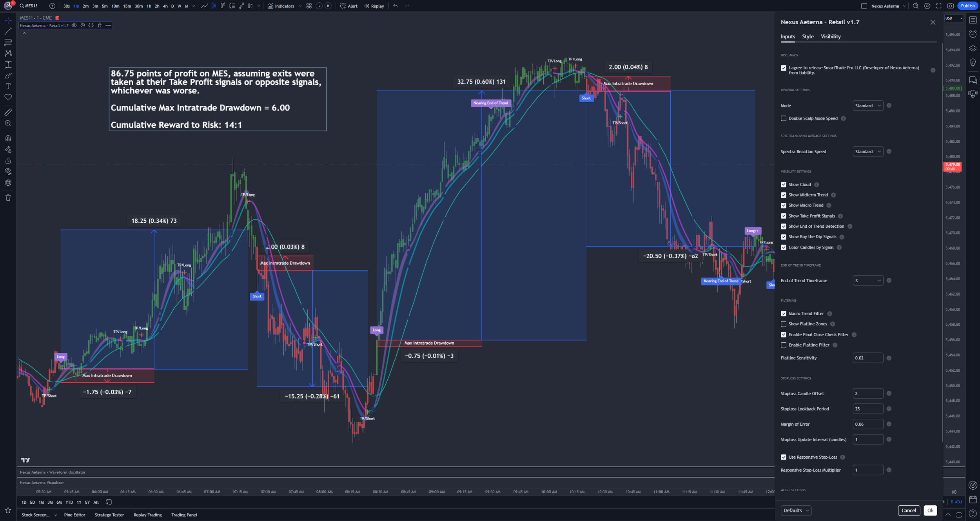The height and width of the screenshot is (521, 980).
Task: Edit the Stoploss Lookback Period field
Action: click(x=867, y=409)
